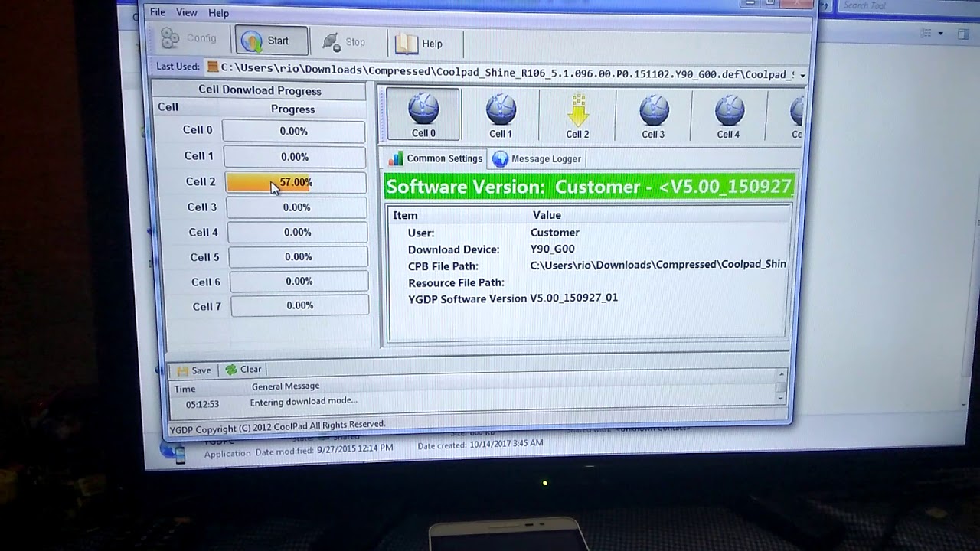Click the Cell 1 progress bar

[295, 157]
